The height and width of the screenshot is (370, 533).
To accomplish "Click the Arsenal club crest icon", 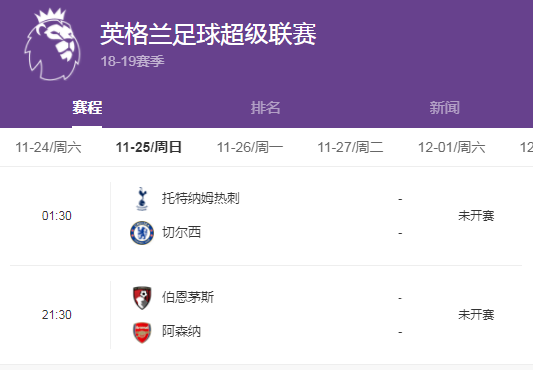I will pos(142,332).
